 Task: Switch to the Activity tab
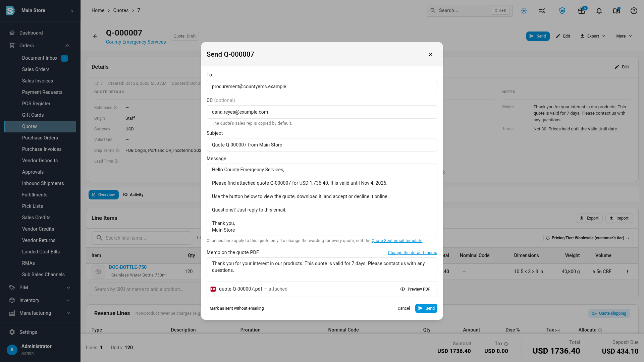(x=133, y=195)
